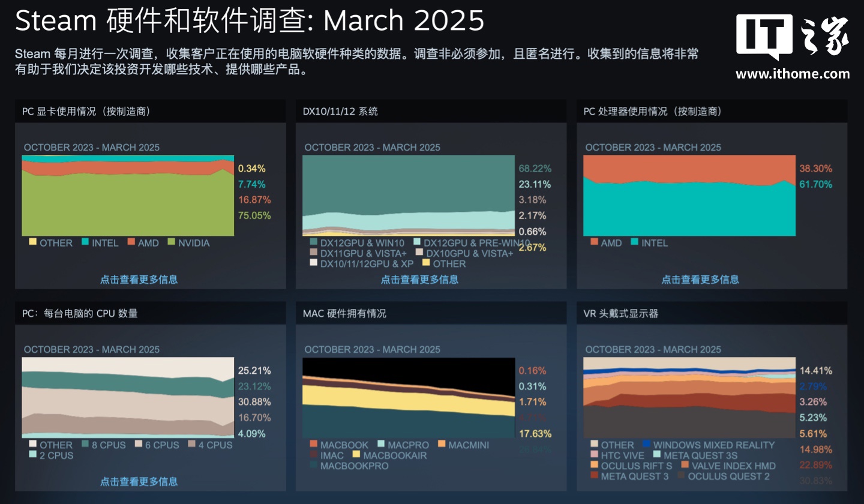Select MACPRO legend swatch
Viewport: 864px width, 504px height.
pyautogui.click(x=380, y=445)
